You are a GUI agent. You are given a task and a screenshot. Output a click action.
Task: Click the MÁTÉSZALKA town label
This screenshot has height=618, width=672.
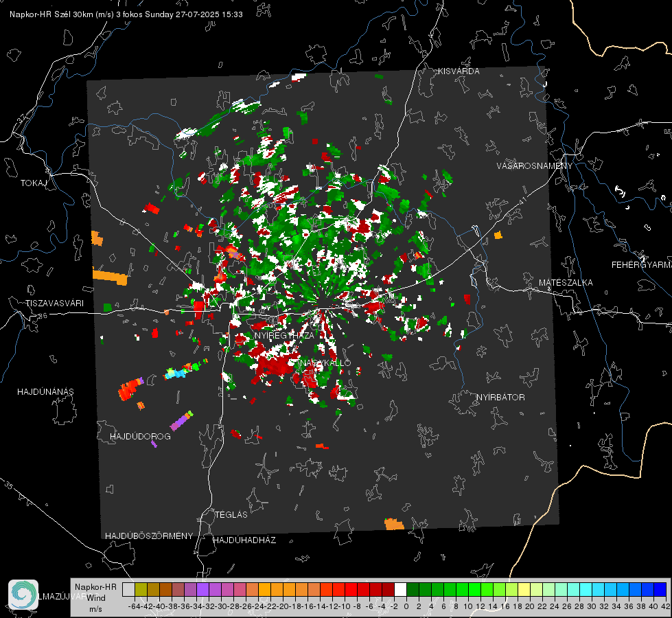click(x=566, y=282)
